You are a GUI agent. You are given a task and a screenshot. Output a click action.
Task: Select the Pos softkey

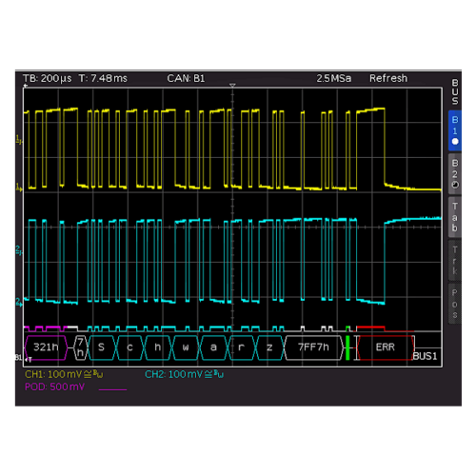pyautogui.click(x=455, y=304)
